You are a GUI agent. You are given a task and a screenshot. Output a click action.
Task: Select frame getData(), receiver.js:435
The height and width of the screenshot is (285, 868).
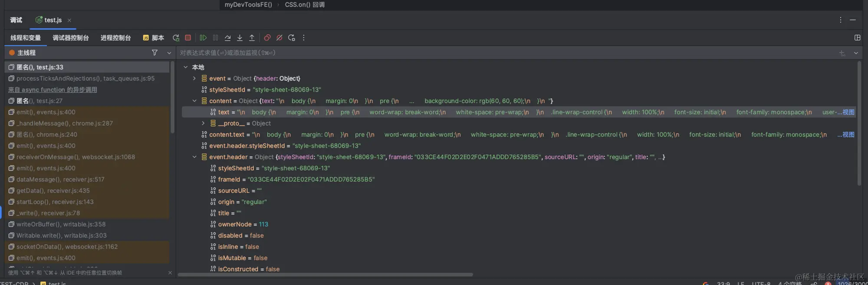[87, 191]
